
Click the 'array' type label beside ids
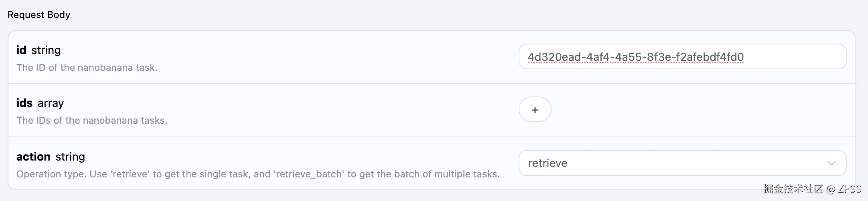coord(51,103)
